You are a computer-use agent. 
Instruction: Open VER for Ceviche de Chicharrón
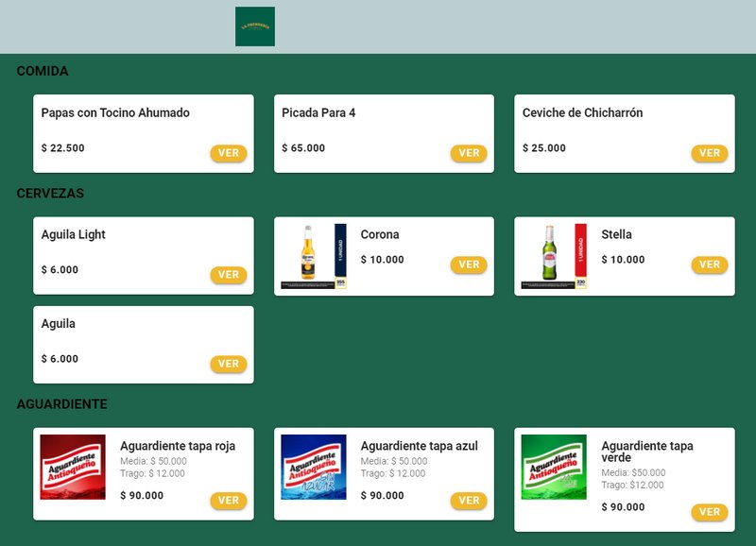(710, 153)
